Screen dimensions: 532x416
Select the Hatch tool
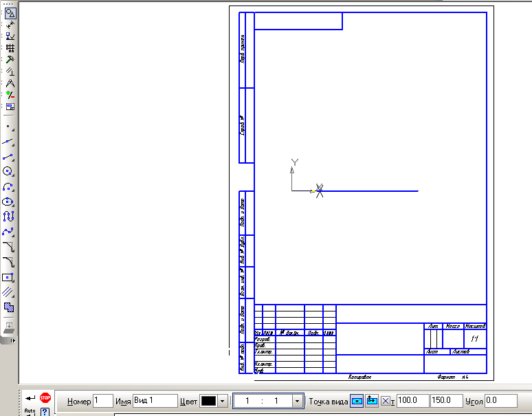tap(8, 307)
